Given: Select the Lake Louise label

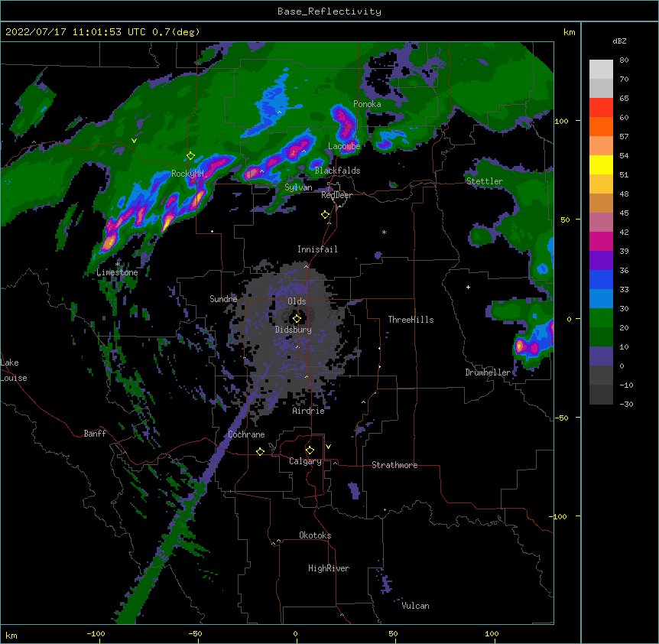Looking at the screenshot, I should click(14, 370).
